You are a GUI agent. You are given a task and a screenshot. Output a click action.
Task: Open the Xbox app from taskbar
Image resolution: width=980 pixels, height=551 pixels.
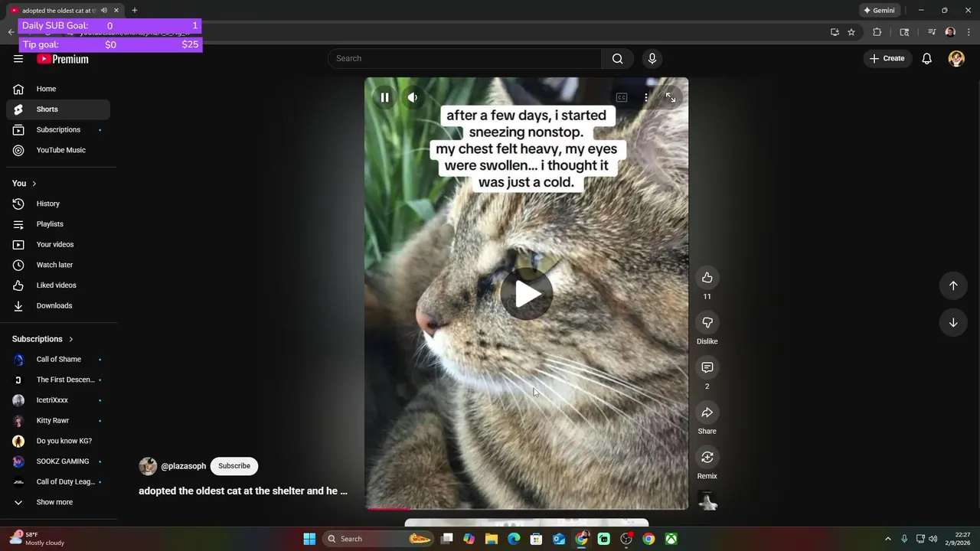[x=671, y=539]
